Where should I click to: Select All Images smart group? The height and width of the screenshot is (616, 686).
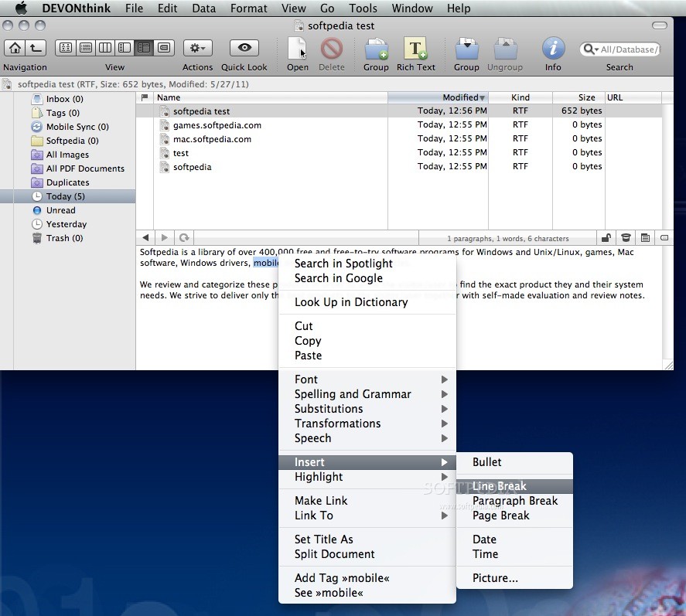(x=67, y=155)
